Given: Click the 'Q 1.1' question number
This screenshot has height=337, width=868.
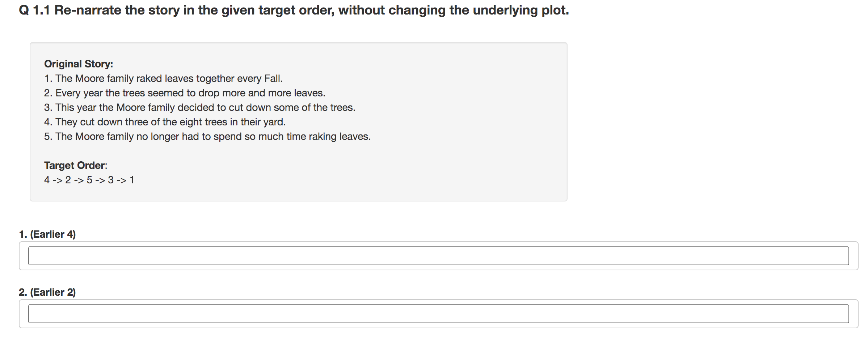Looking at the screenshot, I should click(x=34, y=10).
